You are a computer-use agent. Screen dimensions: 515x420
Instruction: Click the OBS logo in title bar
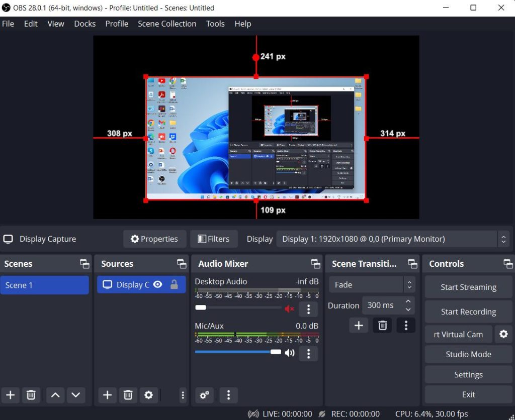tap(6, 8)
